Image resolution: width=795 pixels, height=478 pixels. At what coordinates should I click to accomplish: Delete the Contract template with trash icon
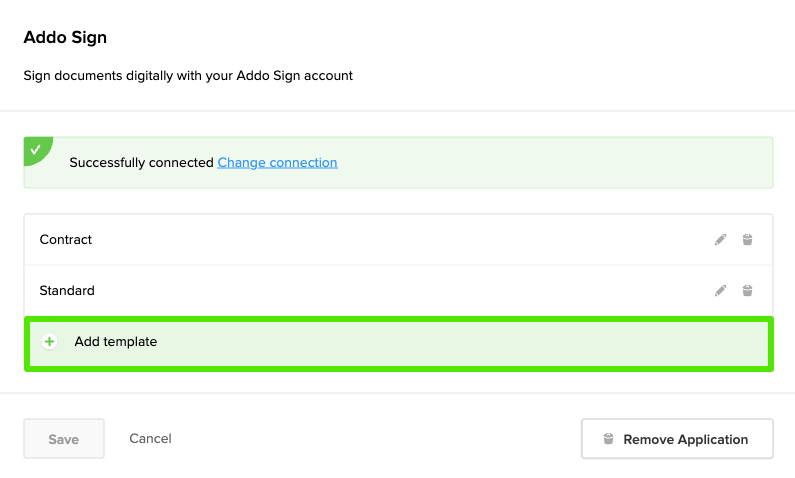[747, 240]
